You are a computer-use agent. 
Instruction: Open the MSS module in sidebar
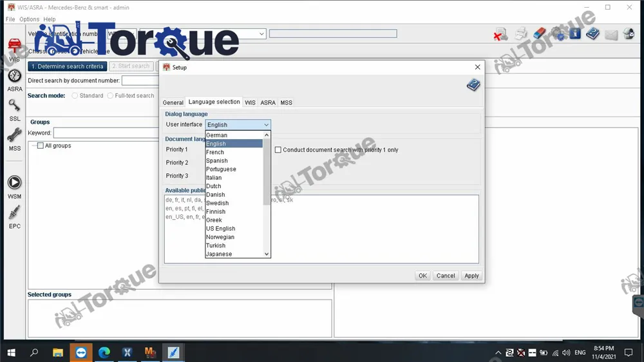14,140
